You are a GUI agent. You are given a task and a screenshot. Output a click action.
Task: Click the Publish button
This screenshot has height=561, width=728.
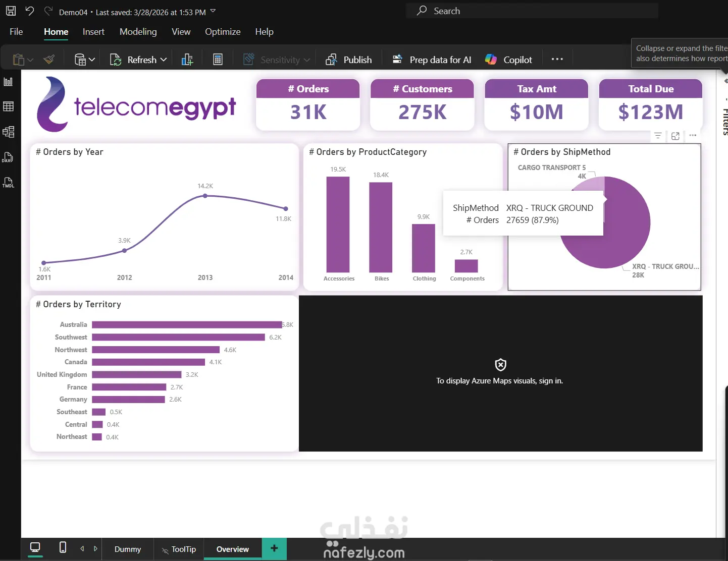tap(348, 60)
